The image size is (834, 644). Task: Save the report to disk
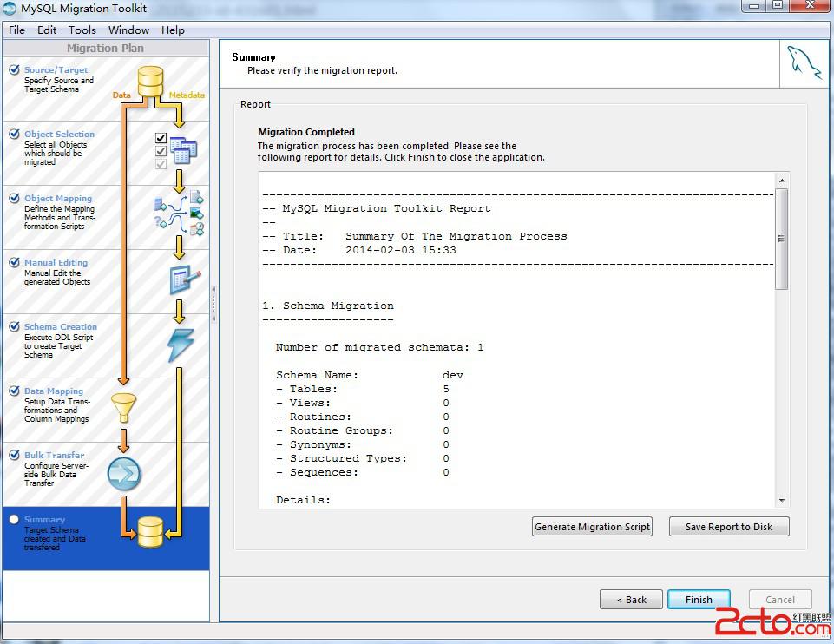729,527
